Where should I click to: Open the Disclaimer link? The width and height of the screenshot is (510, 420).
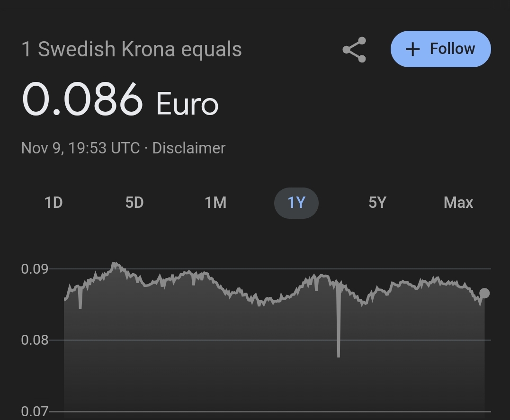pos(188,148)
